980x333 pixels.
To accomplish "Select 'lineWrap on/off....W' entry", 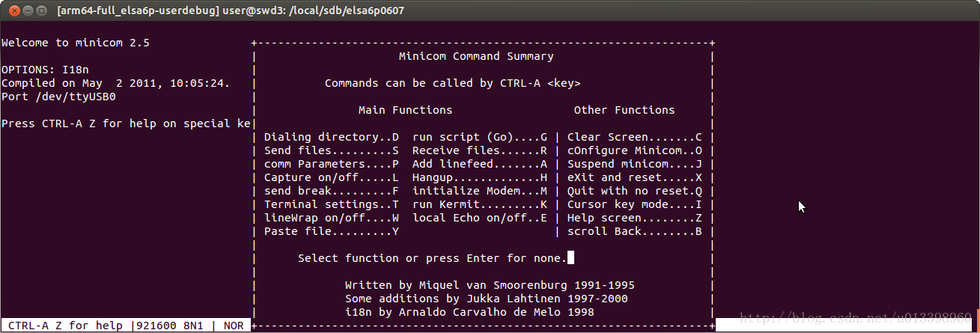I will click(x=332, y=218).
